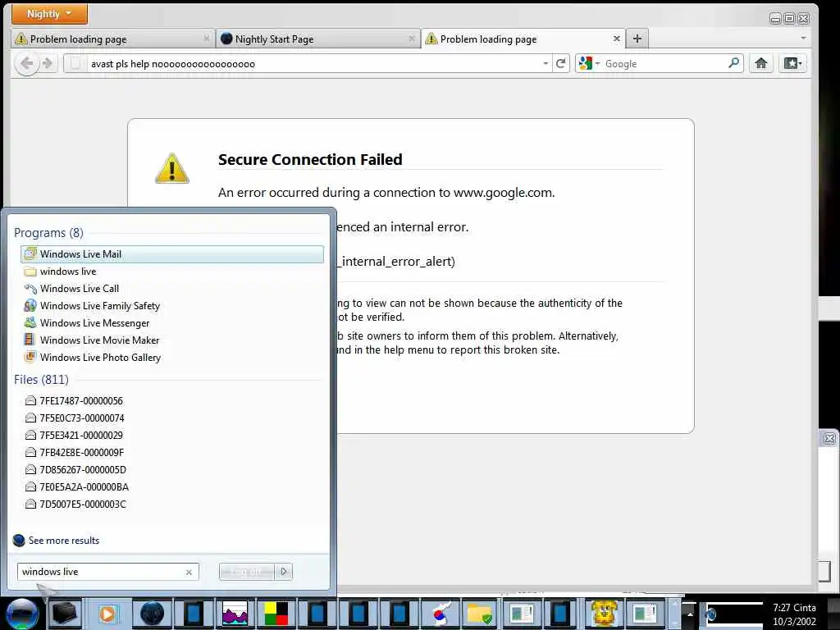Close the active Problem loading page tab

click(x=617, y=39)
